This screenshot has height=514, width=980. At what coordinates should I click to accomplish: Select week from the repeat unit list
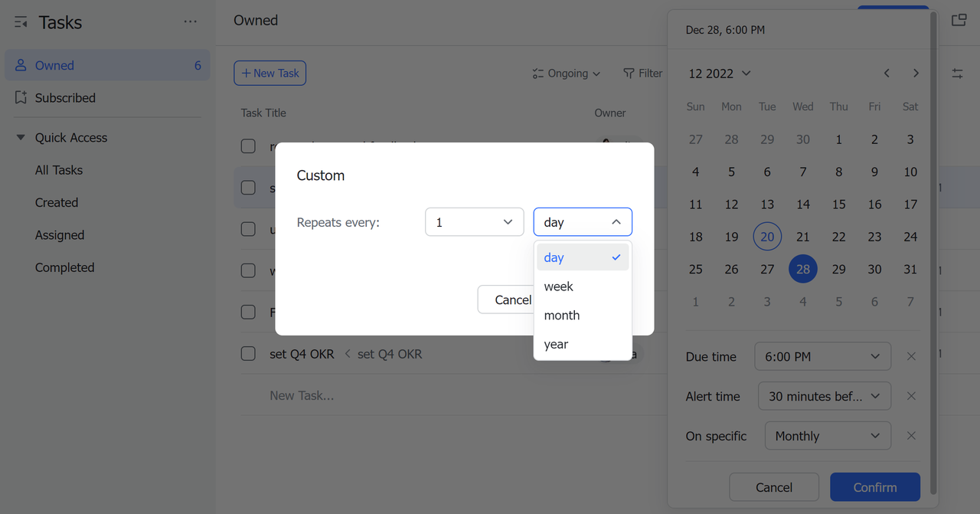click(559, 286)
